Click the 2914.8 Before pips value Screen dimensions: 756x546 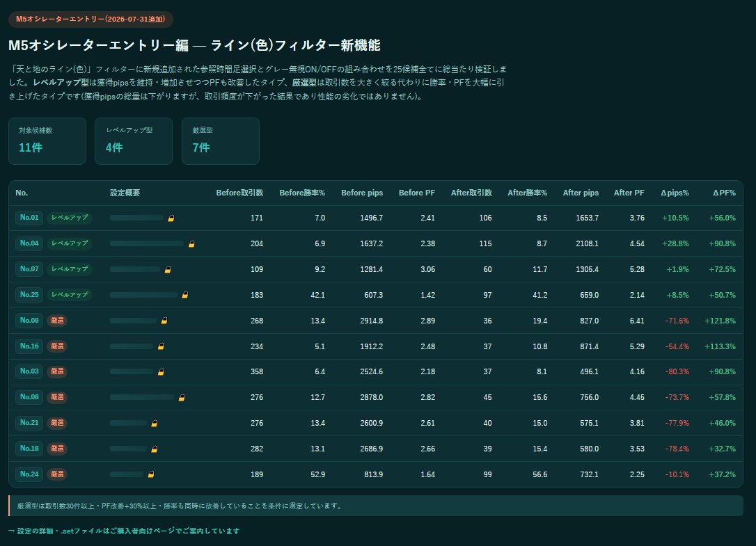371,321
